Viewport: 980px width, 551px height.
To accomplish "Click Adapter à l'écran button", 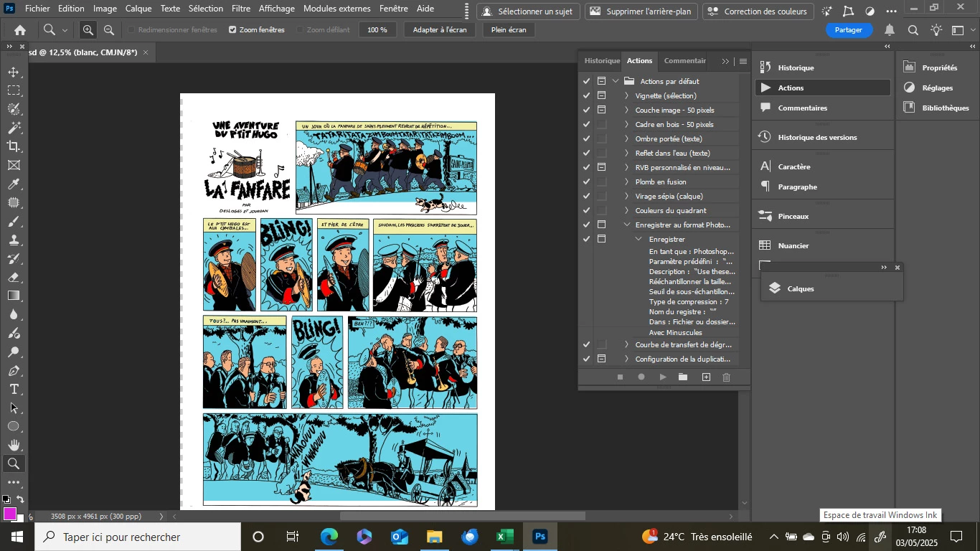I will [440, 30].
